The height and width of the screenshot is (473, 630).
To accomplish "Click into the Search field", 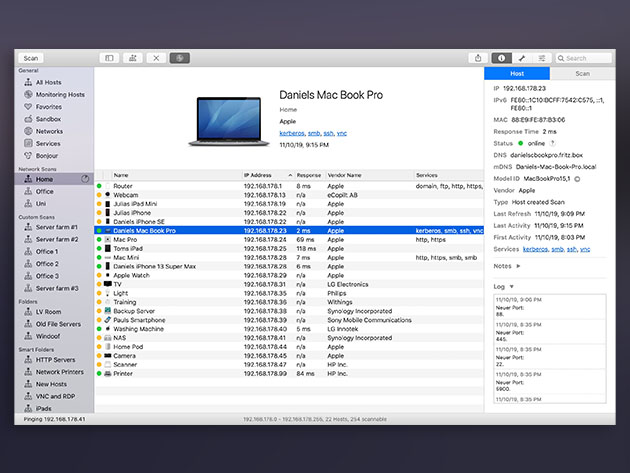I will [x=583, y=58].
